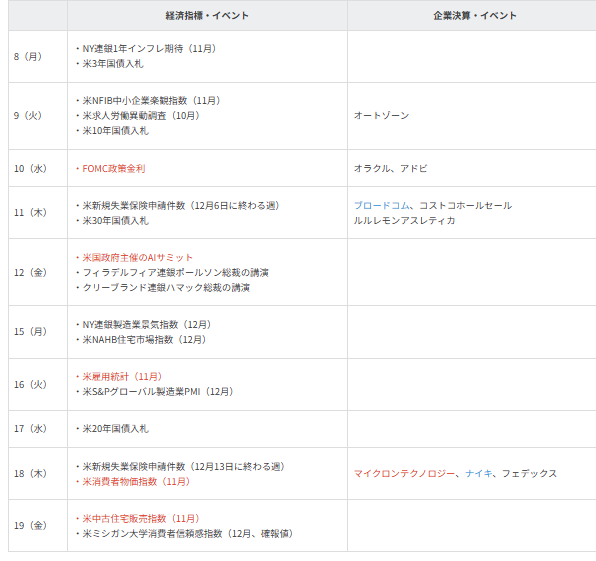Open the ナイキ link
This screenshot has height=561, width=596.
click(x=479, y=474)
